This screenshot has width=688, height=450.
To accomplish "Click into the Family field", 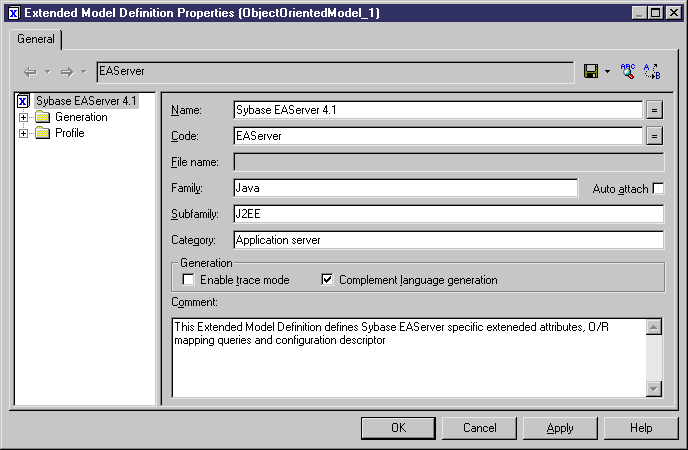I will click(405, 188).
